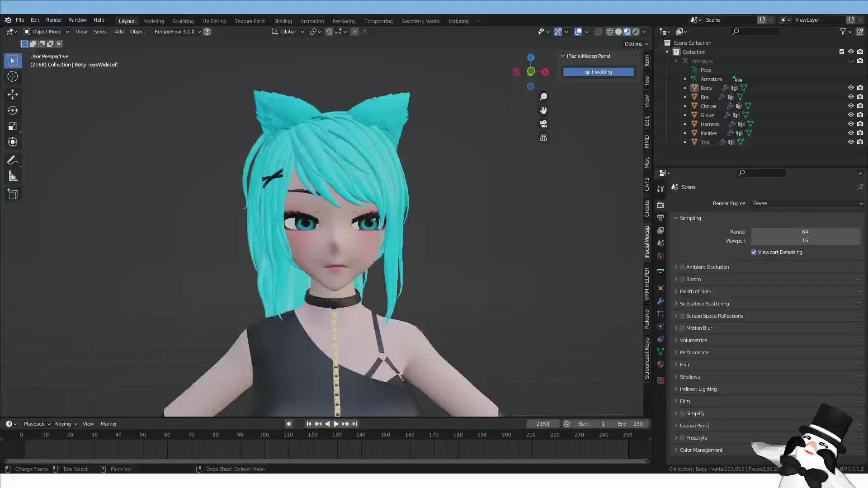
Task: Open the Render Engine dropdown
Action: coord(807,203)
